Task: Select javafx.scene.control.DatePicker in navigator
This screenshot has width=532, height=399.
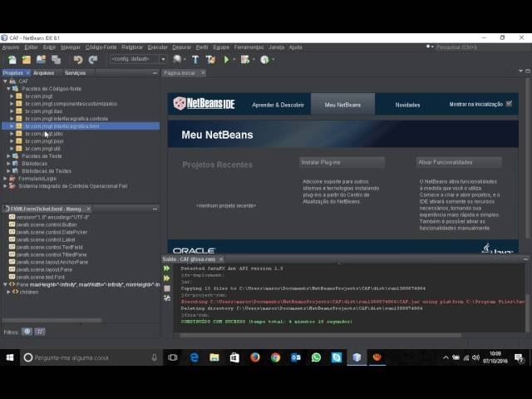Action: click(x=52, y=232)
